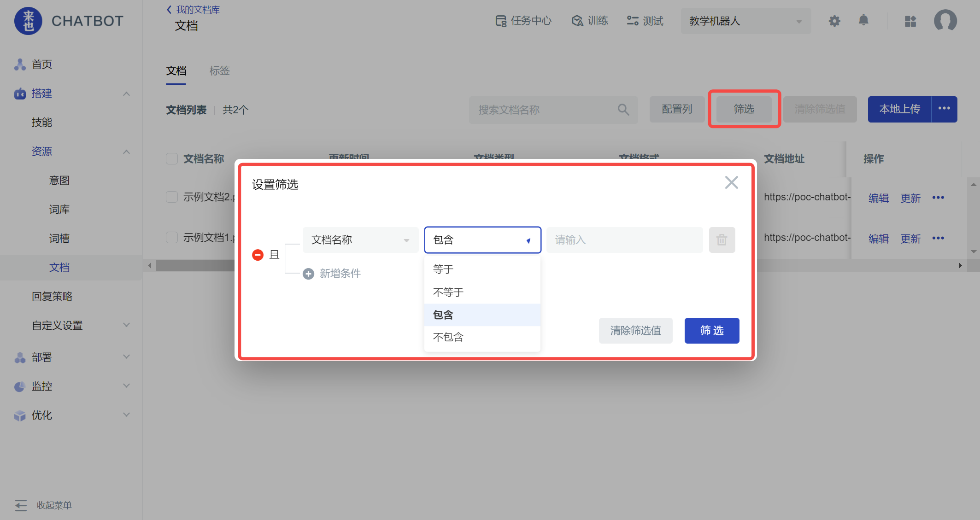Expand the 优化 section chevron
Image resolution: width=980 pixels, height=520 pixels.
(126, 415)
